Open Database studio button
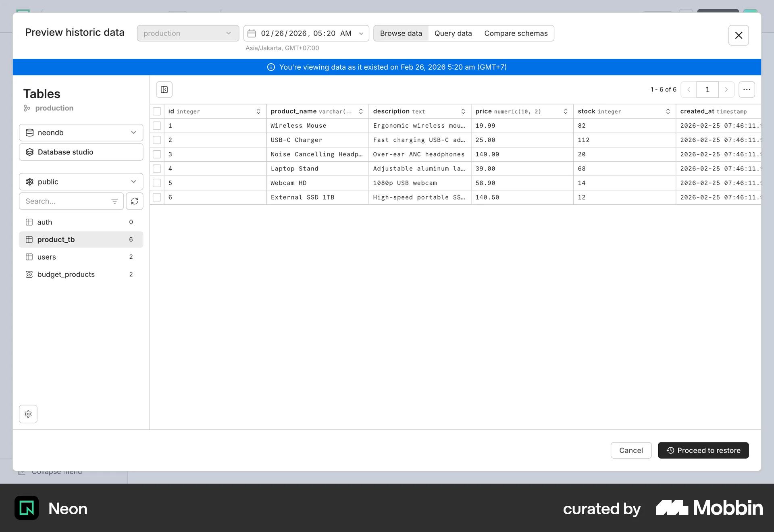 coord(81,152)
